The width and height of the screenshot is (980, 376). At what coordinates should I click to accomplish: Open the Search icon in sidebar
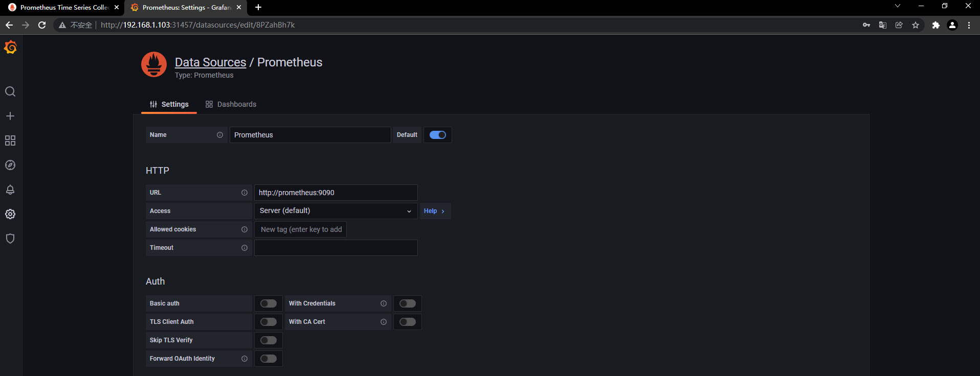tap(10, 91)
